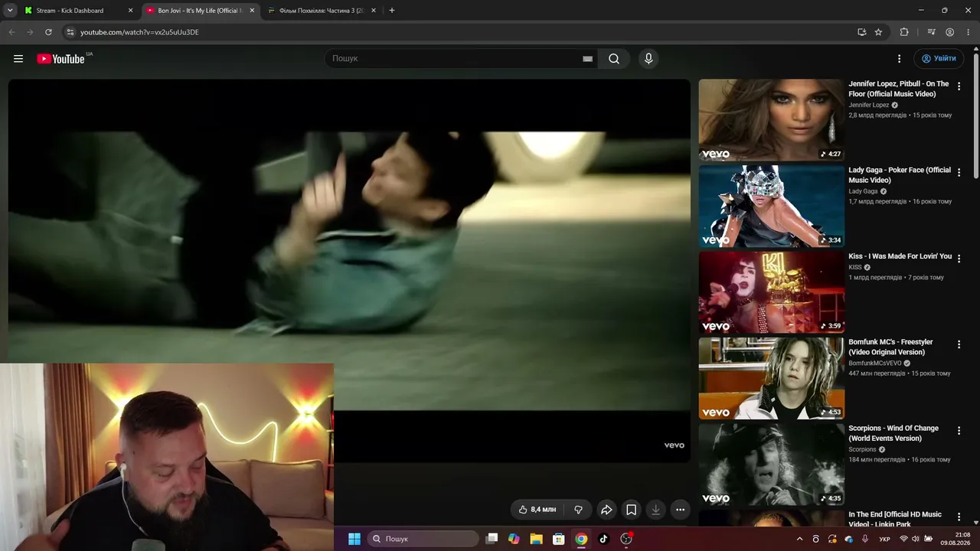
Task: Open Lady Gaga - Poker Face title link
Action: coord(900,175)
